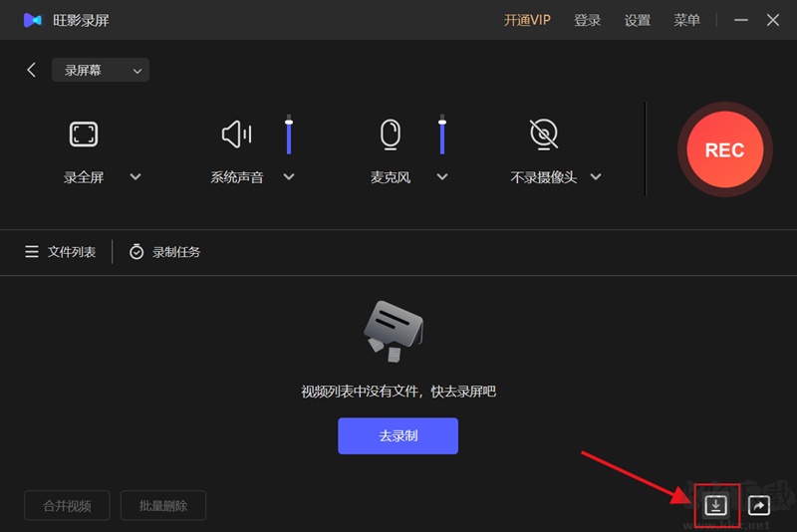Click the 录全屏 label

coord(84,177)
